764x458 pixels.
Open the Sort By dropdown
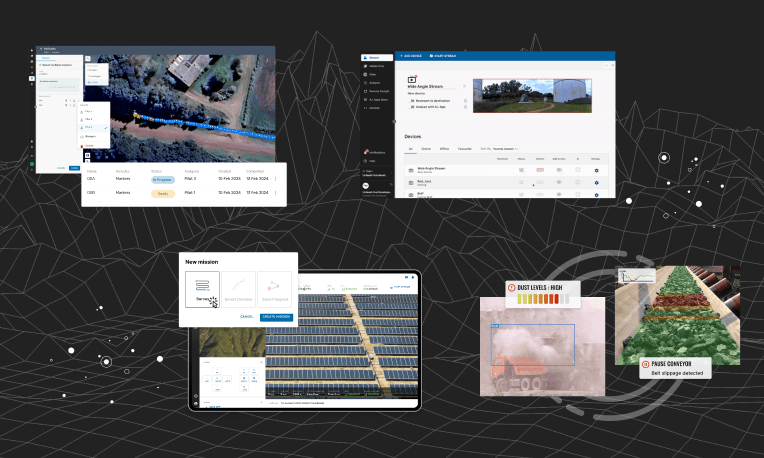(x=505, y=149)
